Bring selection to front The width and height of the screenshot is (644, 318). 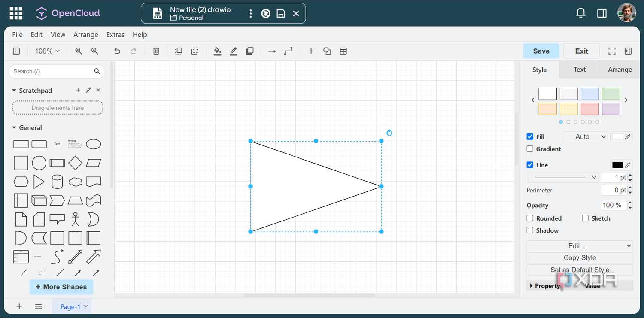tap(179, 51)
